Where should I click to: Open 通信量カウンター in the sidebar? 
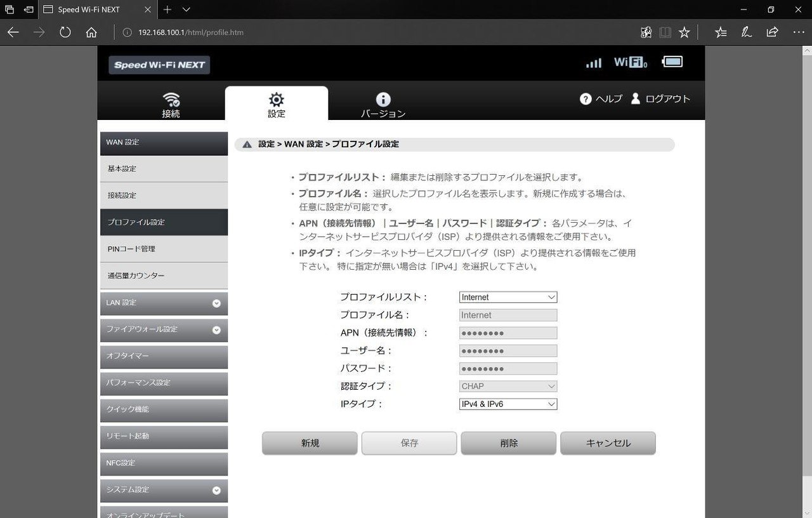coord(164,276)
